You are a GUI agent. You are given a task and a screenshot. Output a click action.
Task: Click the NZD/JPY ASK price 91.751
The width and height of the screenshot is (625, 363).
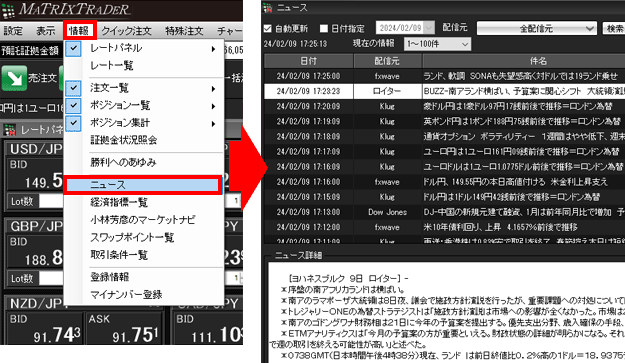click(x=135, y=336)
